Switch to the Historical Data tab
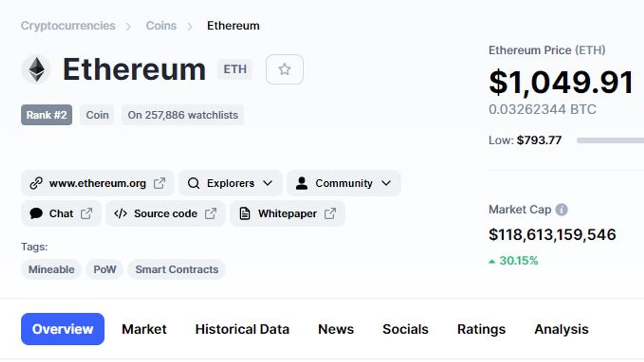 click(242, 329)
